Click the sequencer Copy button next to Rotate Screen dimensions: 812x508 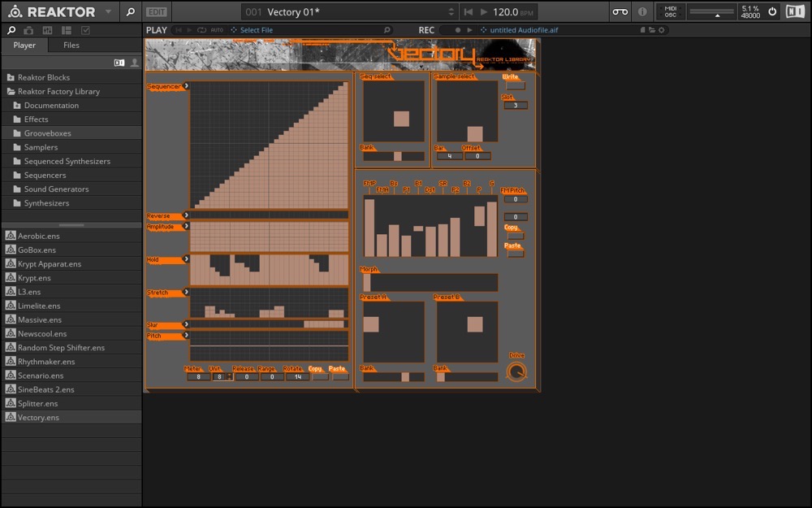320,377
